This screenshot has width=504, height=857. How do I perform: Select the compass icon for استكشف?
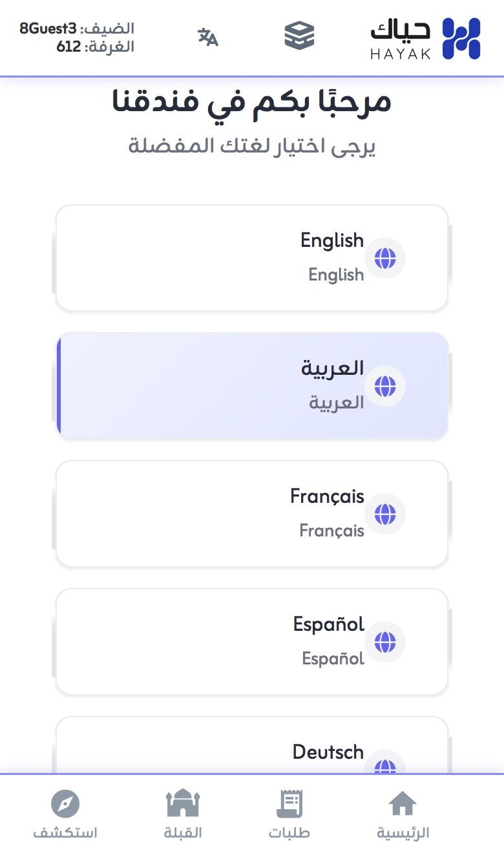tap(65, 805)
